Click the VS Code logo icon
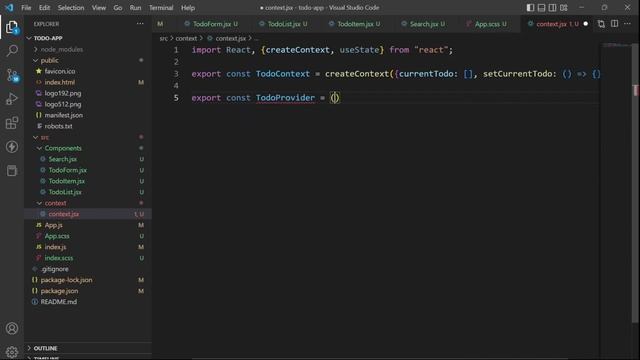 [9, 7]
